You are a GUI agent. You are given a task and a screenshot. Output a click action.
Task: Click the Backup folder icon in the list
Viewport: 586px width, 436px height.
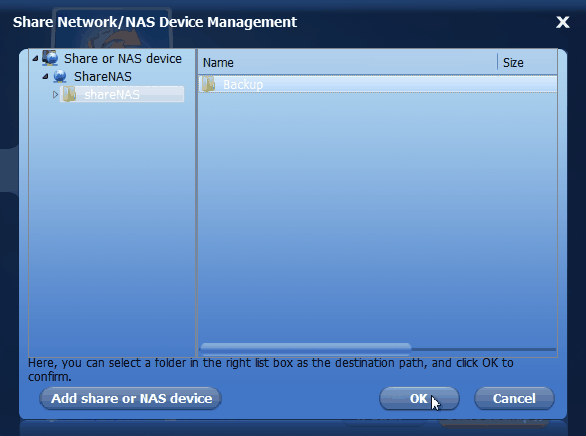209,84
